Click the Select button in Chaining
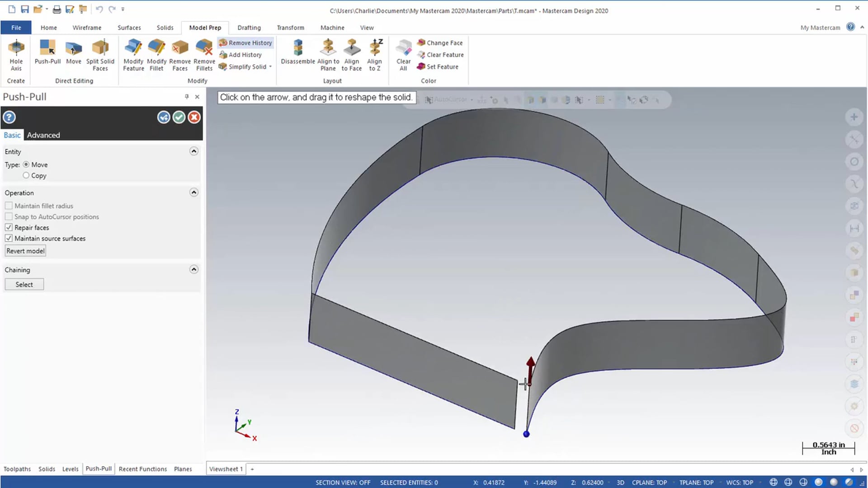The height and width of the screenshot is (488, 868). [x=24, y=284]
